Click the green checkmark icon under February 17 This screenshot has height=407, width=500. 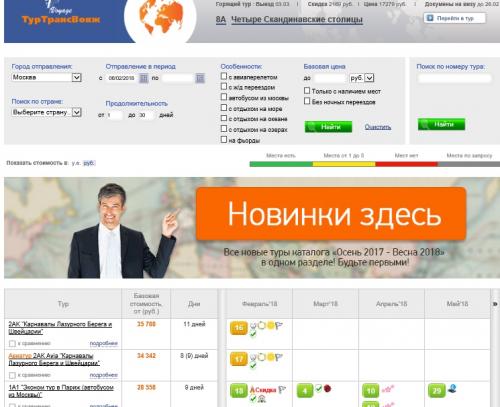(253, 366)
